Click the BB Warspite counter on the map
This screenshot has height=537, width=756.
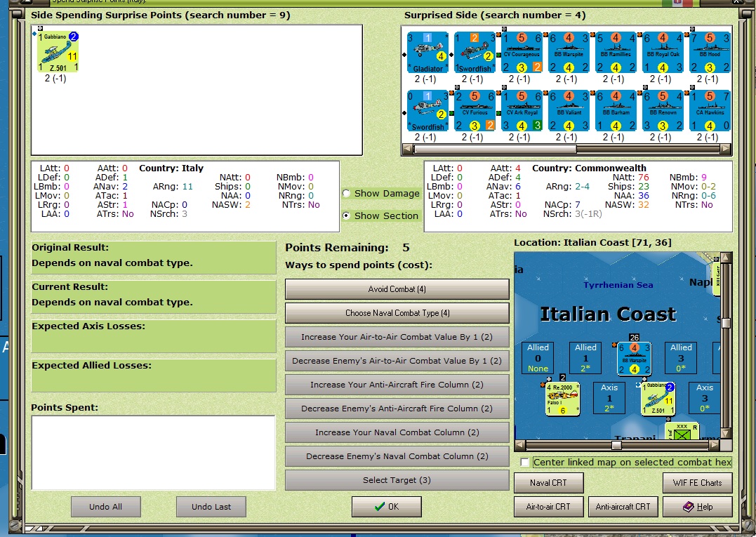click(x=634, y=358)
